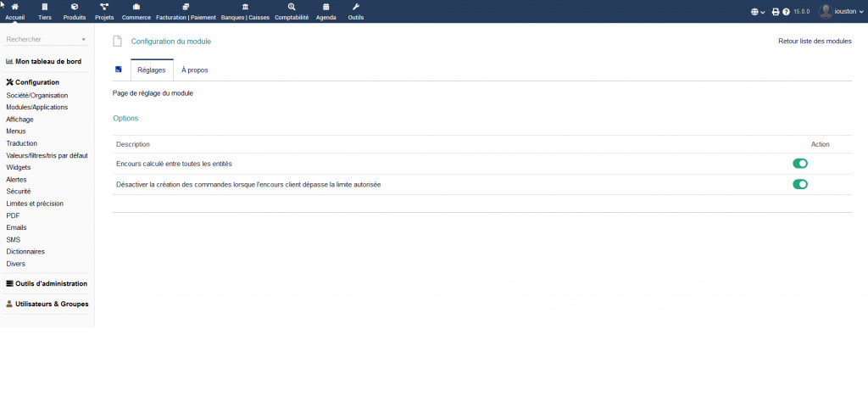Screen dimensions: 868x419
Task: Open the Dictionnaires settings link
Action: (25, 251)
